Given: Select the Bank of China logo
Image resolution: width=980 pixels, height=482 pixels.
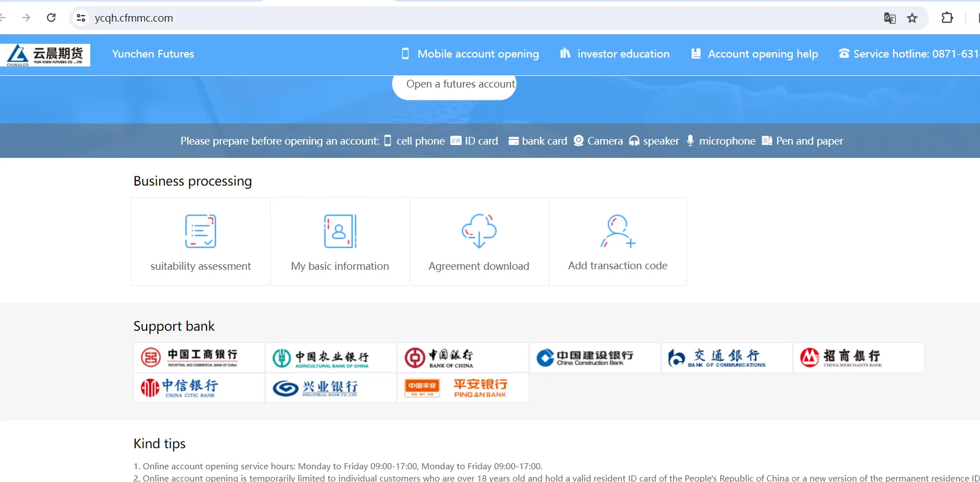Looking at the screenshot, I should point(463,357).
